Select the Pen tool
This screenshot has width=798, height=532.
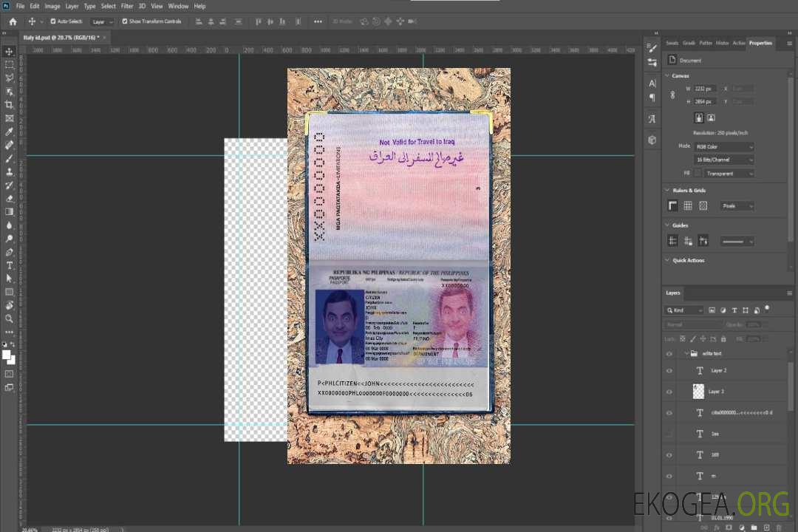tap(9, 252)
